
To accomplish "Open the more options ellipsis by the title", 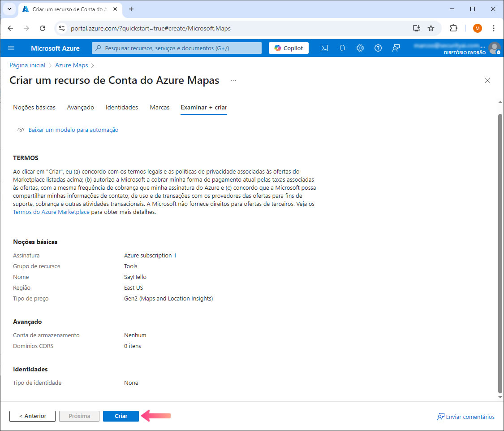I will [x=233, y=80].
